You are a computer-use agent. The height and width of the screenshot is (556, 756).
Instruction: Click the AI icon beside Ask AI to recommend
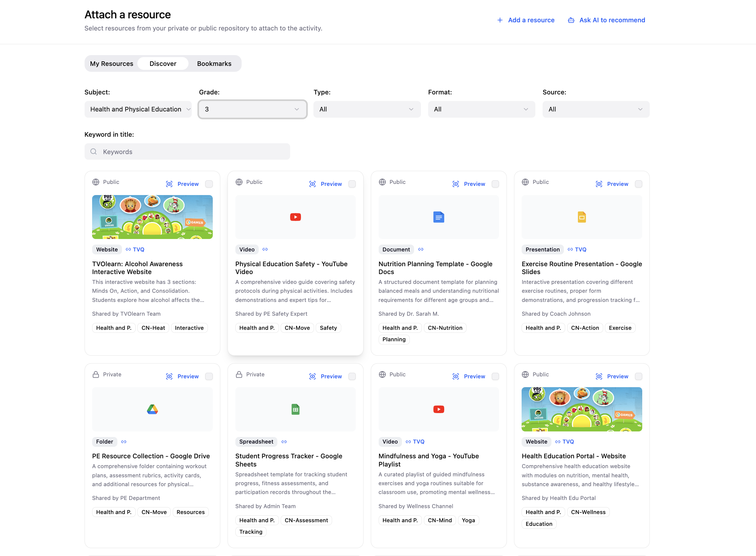(x=571, y=20)
